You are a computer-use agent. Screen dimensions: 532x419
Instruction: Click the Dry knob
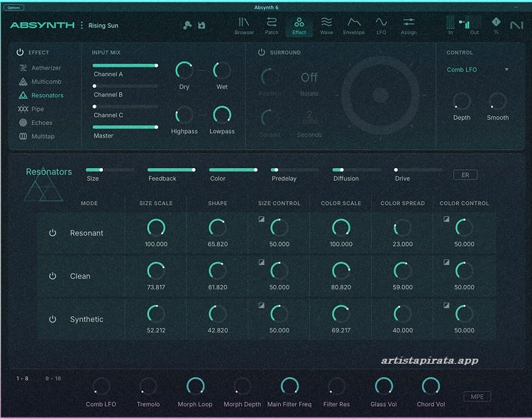184,70
